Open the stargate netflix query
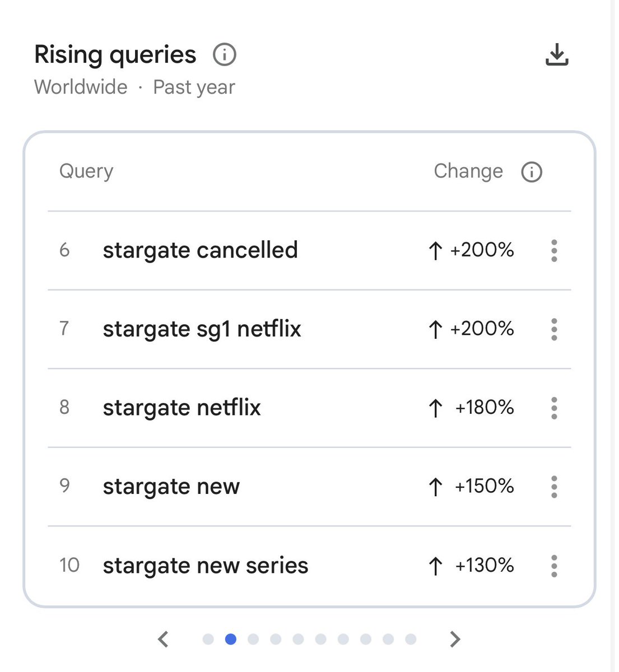619x672 pixels. click(x=181, y=408)
